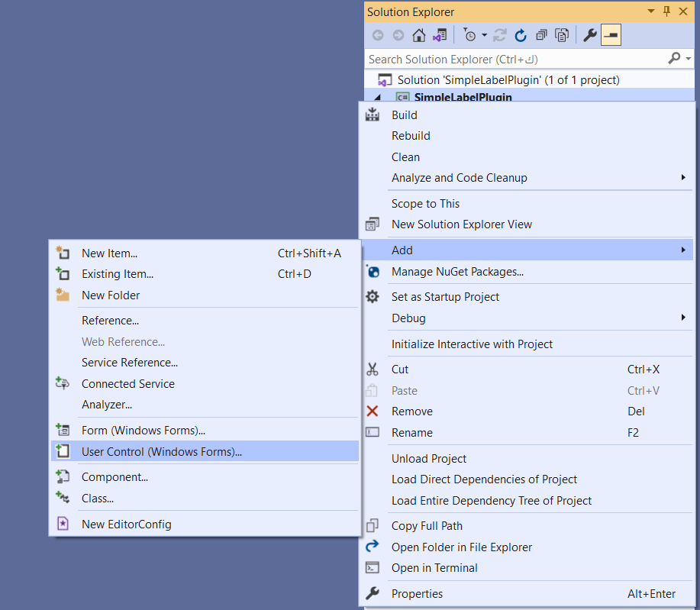
Task: Toggle the Preview Selected Items button
Action: point(611,35)
